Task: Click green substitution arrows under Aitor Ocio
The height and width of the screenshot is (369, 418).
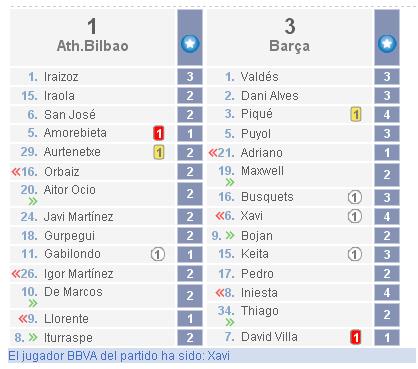Action: (33, 201)
